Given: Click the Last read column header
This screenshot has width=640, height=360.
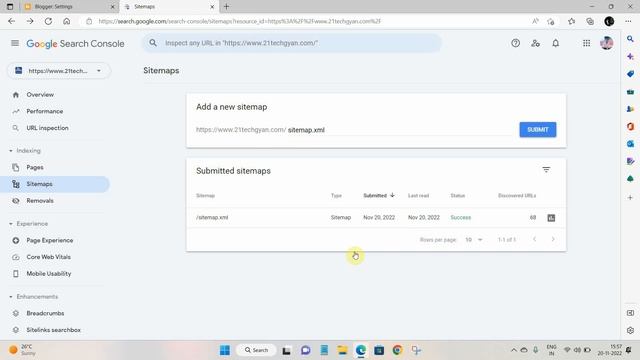Looking at the screenshot, I should point(418,196).
